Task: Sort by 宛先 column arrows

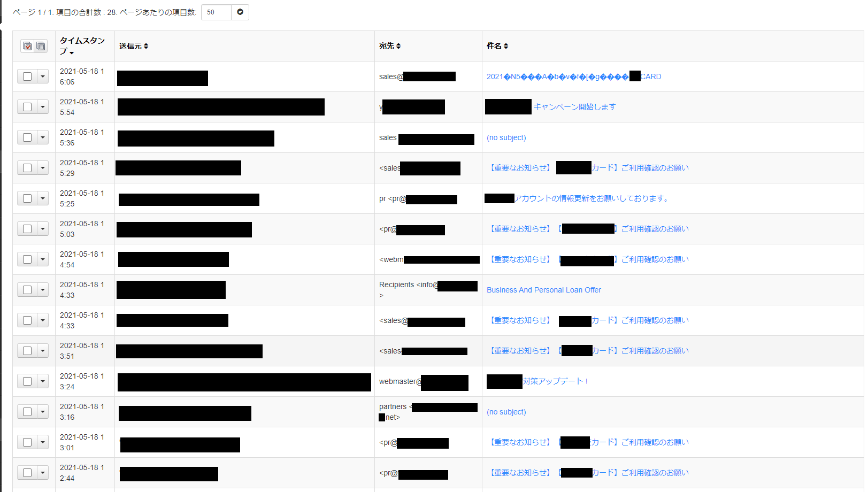Action: coord(398,46)
